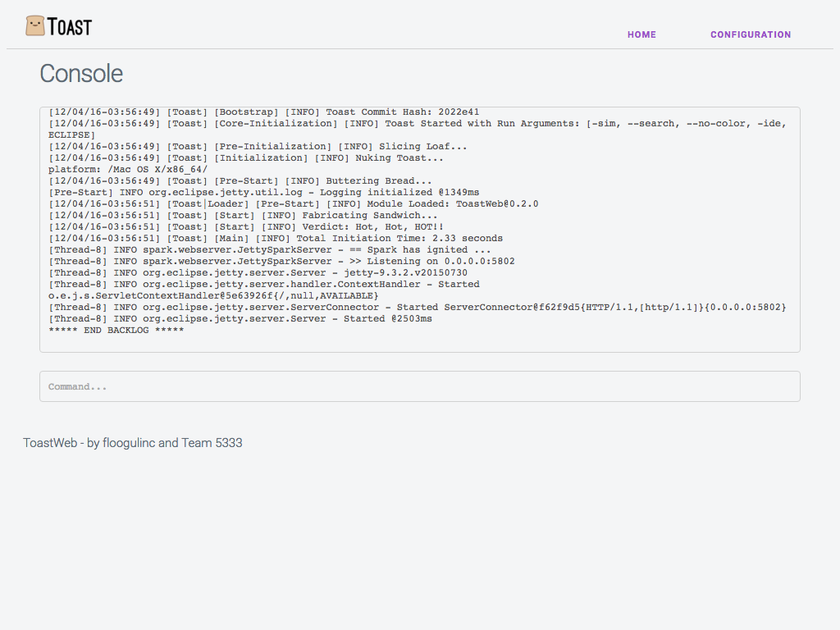This screenshot has width=840, height=630.
Task: Select the Toast Commit Hash log line
Action: click(x=263, y=112)
